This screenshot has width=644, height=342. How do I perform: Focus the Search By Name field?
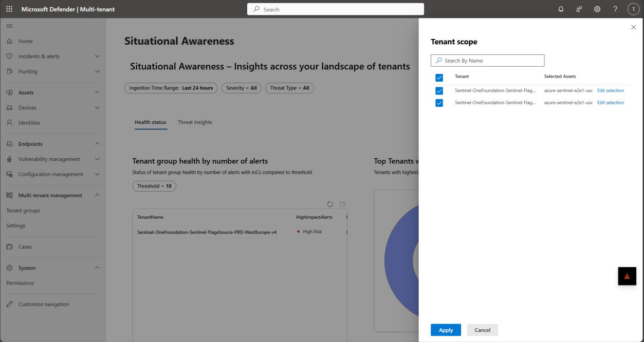(487, 61)
